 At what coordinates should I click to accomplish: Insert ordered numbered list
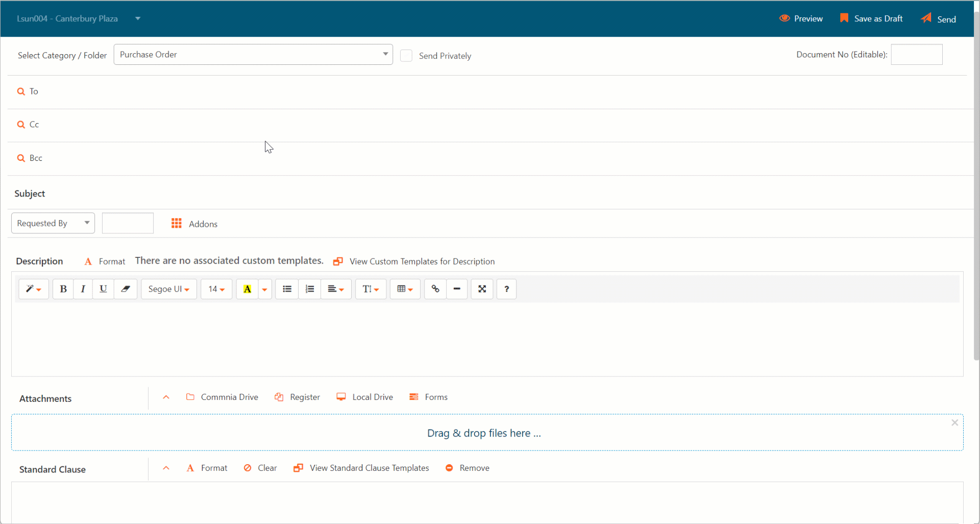point(309,289)
